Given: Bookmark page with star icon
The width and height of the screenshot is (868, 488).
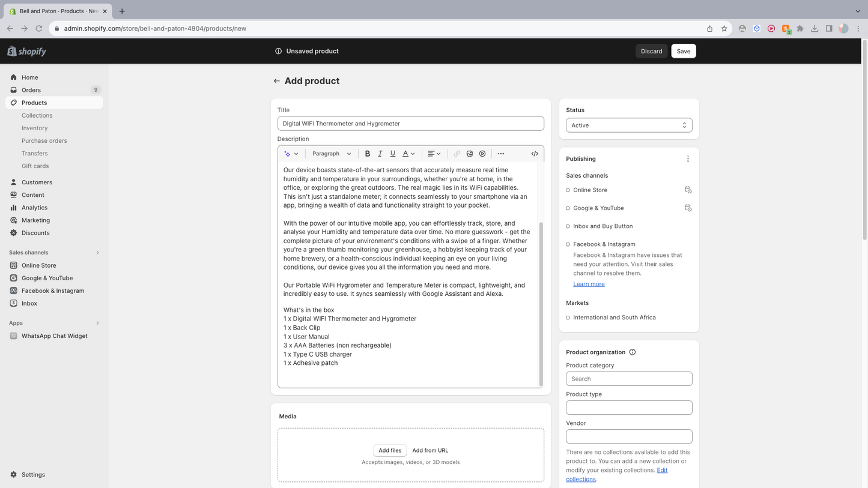Looking at the screenshot, I should tap(724, 28).
